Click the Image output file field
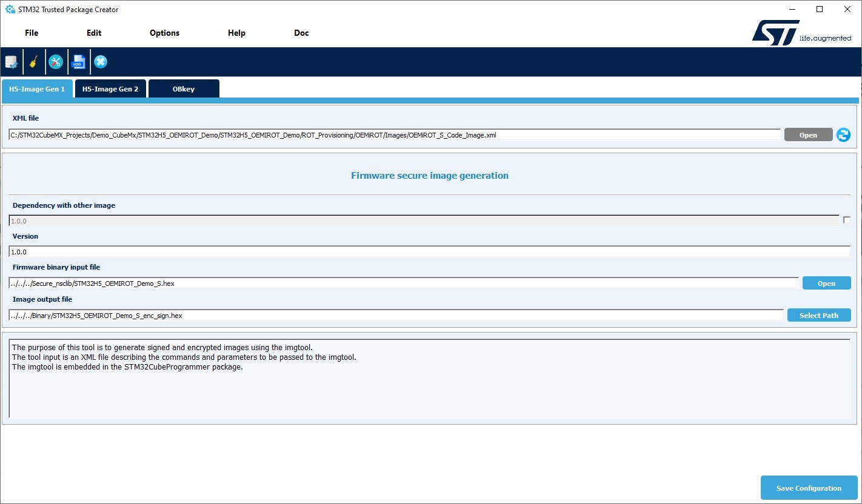The width and height of the screenshot is (862, 504). tap(396, 316)
